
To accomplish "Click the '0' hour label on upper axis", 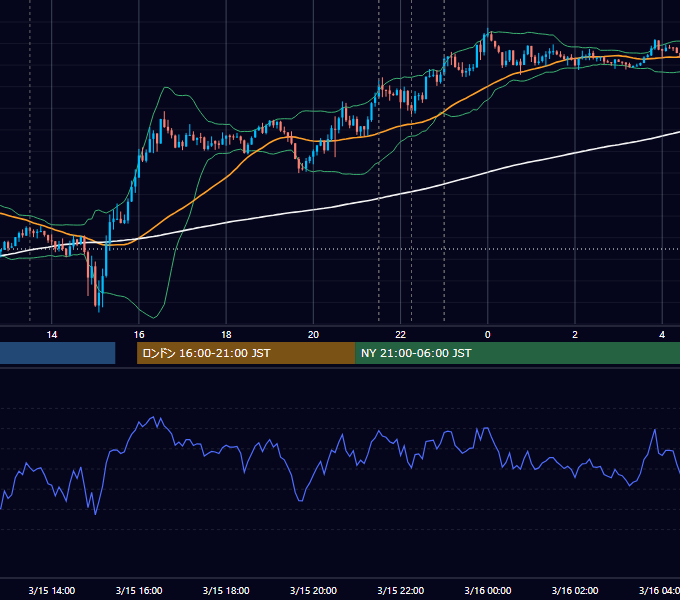I will coord(487,335).
